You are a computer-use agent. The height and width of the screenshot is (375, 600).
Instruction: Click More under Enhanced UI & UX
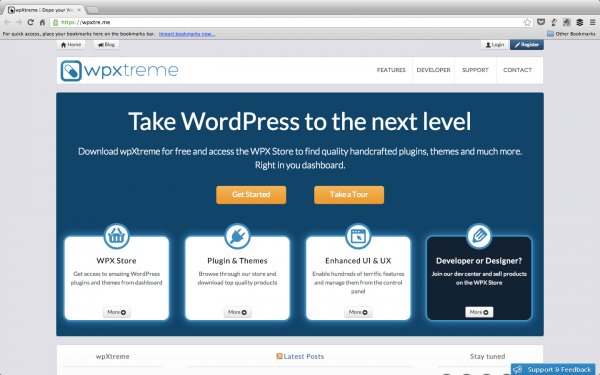pos(358,312)
